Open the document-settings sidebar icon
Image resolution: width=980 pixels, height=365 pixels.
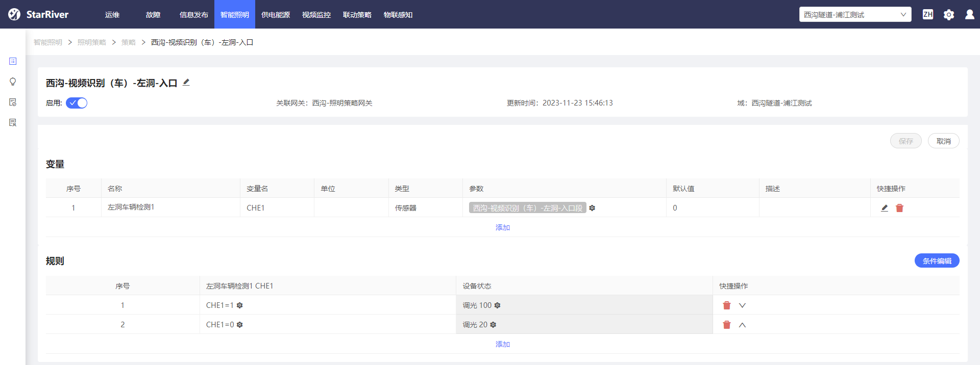pos(13,102)
